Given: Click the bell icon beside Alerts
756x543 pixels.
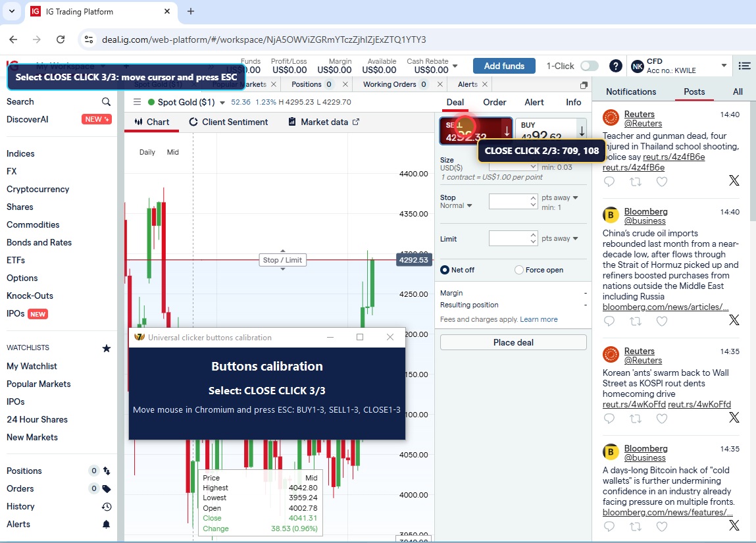Looking at the screenshot, I should (107, 524).
